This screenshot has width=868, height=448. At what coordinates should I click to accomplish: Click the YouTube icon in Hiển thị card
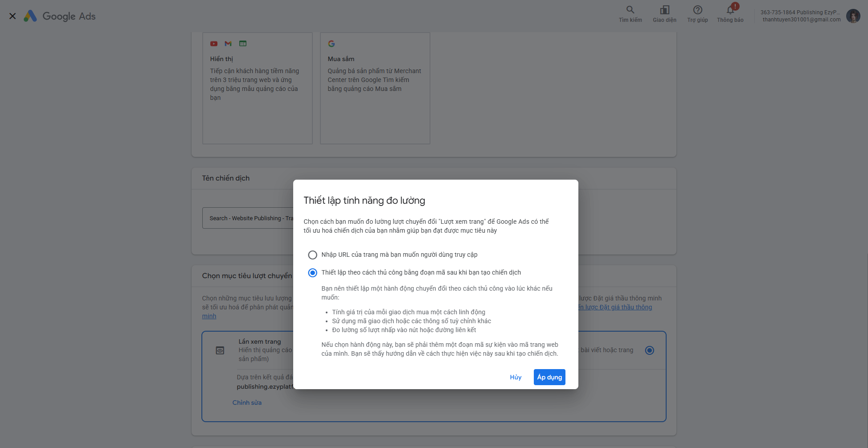coord(214,44)
